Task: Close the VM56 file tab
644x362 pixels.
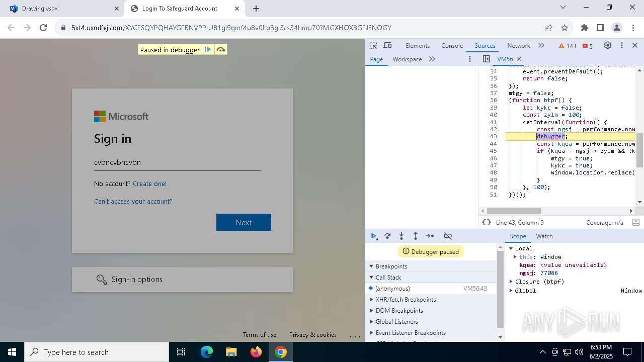Action: pos(519,59)
